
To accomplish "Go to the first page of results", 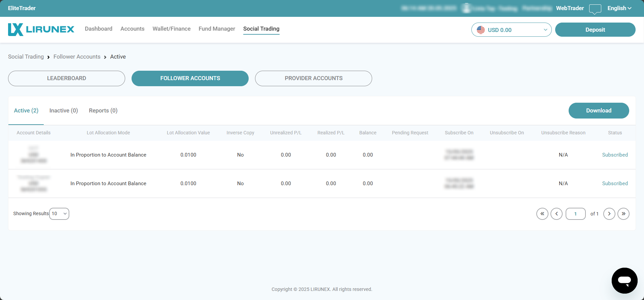I will click(x=542, y=214).
